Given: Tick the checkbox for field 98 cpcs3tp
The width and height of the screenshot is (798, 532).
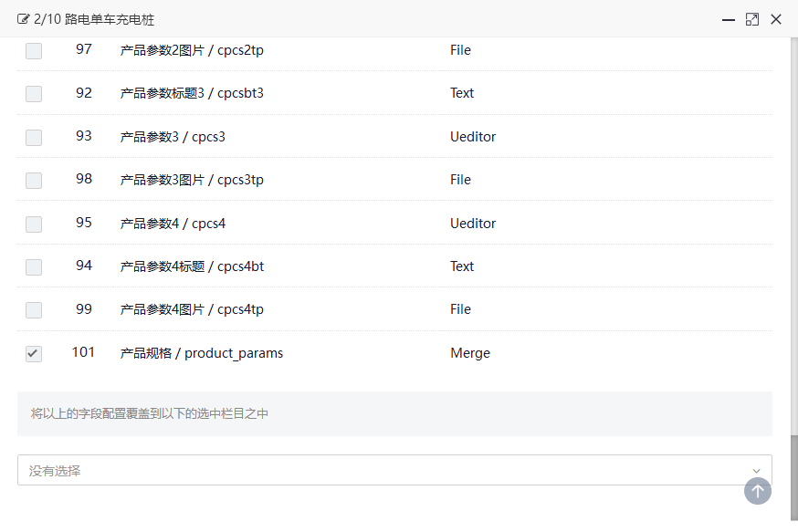Looking at the screenshot, I should point(34,181).
